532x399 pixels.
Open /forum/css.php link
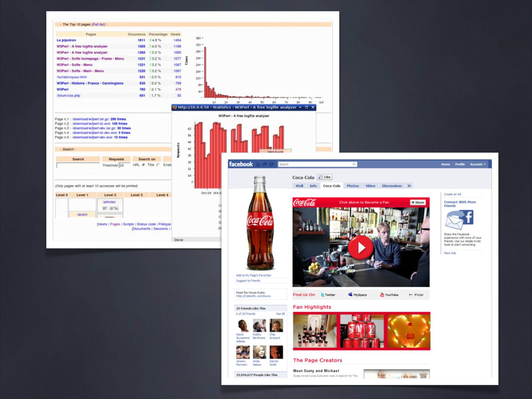(x=68, y=96)
